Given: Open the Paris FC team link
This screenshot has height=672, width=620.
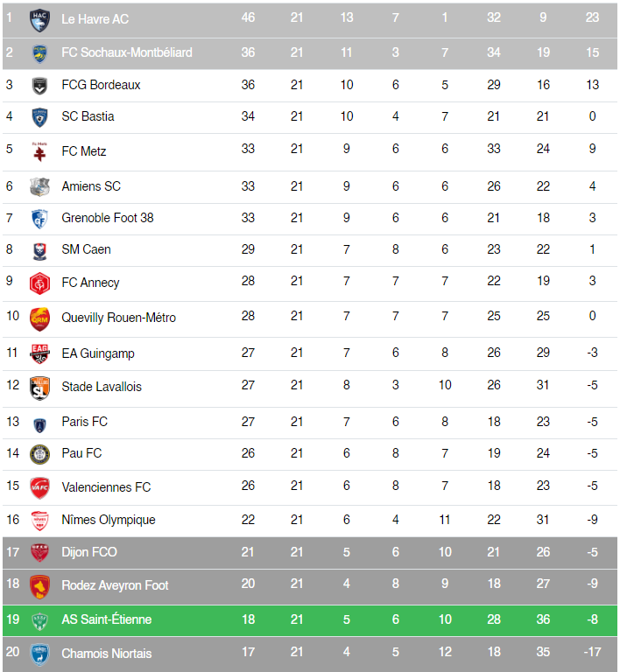Looking at the screenshot, I should click(x=84, y=422).
